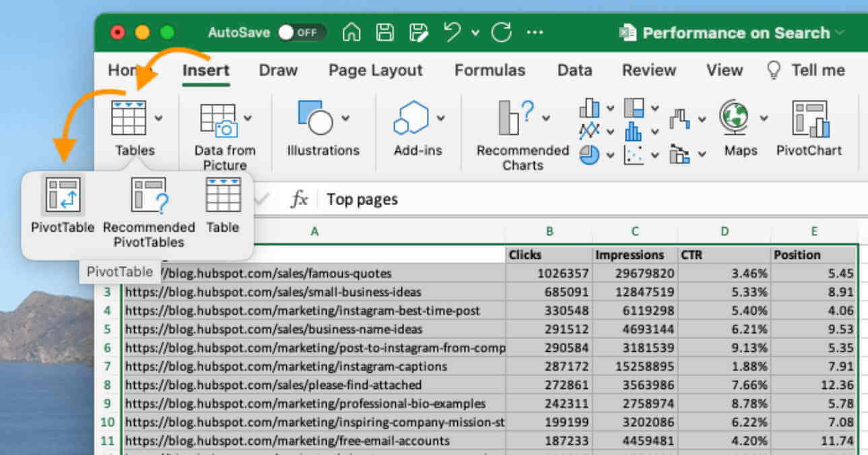
Task: Select Recommended PivotTables option
Action: [149, 195]
